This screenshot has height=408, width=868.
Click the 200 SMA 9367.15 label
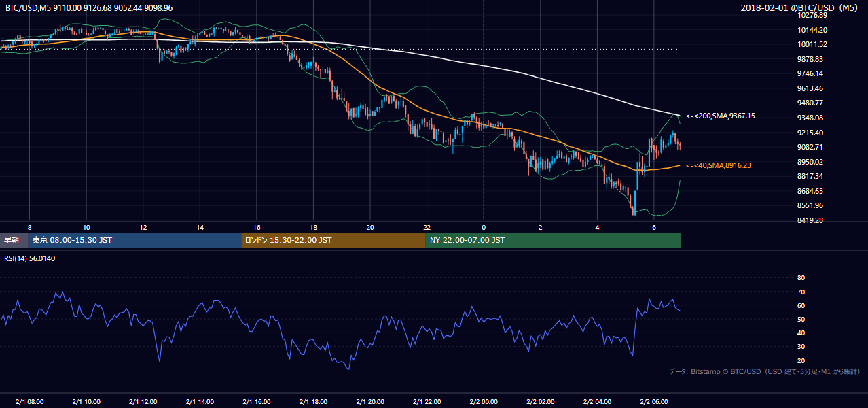click(720, 116)
